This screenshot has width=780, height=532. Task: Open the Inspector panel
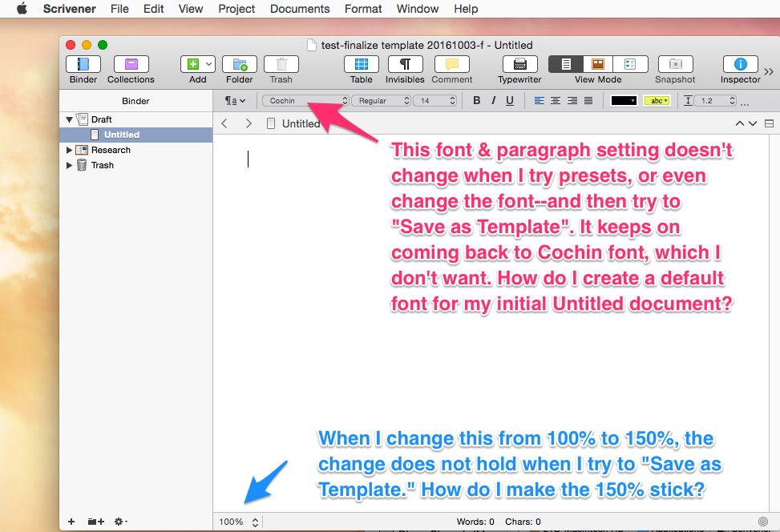[x=739, y=64]
